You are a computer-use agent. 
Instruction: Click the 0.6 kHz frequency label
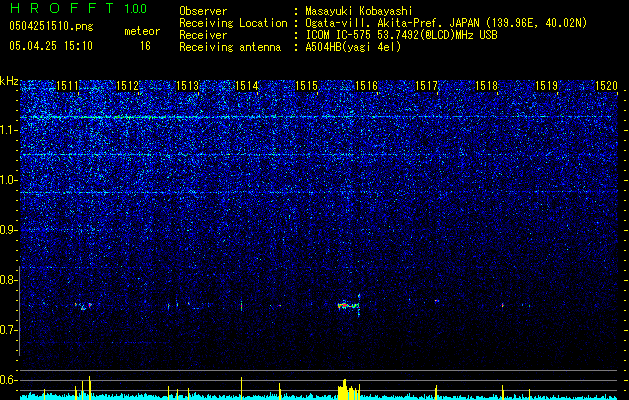[x=9, y=380]
